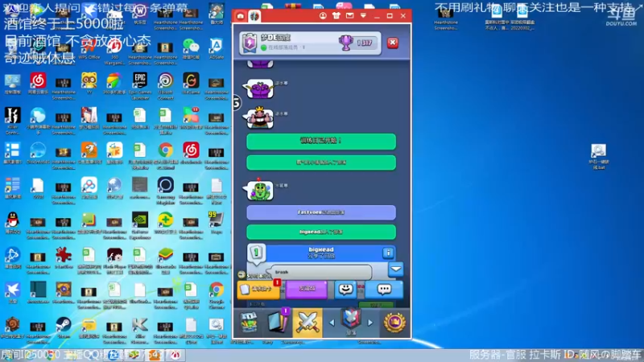Image resolution: width=644 pixels, height=362 pixels.
Task: Collapse chat with the blue down arrow
Action: (x=396, y=269)
